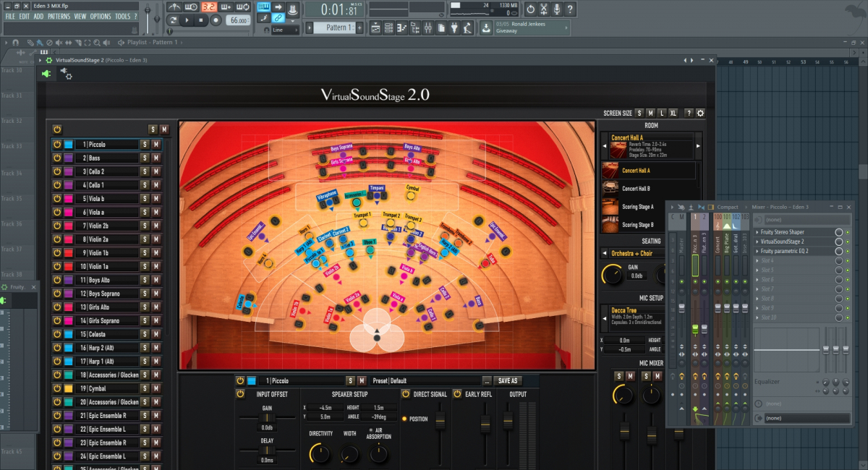This screenshot has width=868, height=470.
Task: Disable the Direct Signal power toggle
Action: (406, 394)
